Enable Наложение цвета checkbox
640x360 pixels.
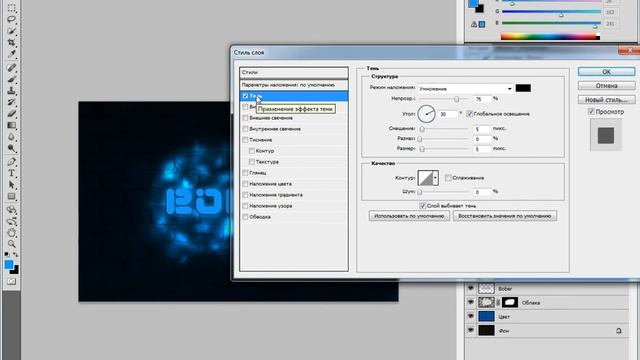(245, 184)
